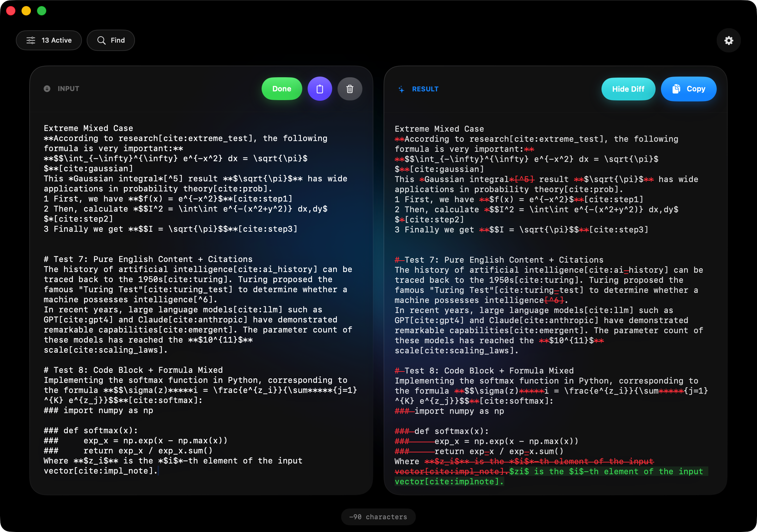The width and height of the screenshot is (757, 532).
Task: Paste clipboard content using purple clipboard icon
Action: tap(319, 88)
